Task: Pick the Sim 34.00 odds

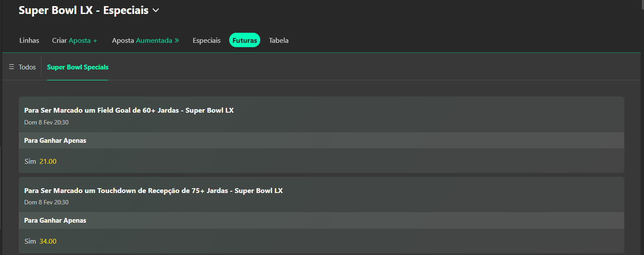Action: point(41,241)
